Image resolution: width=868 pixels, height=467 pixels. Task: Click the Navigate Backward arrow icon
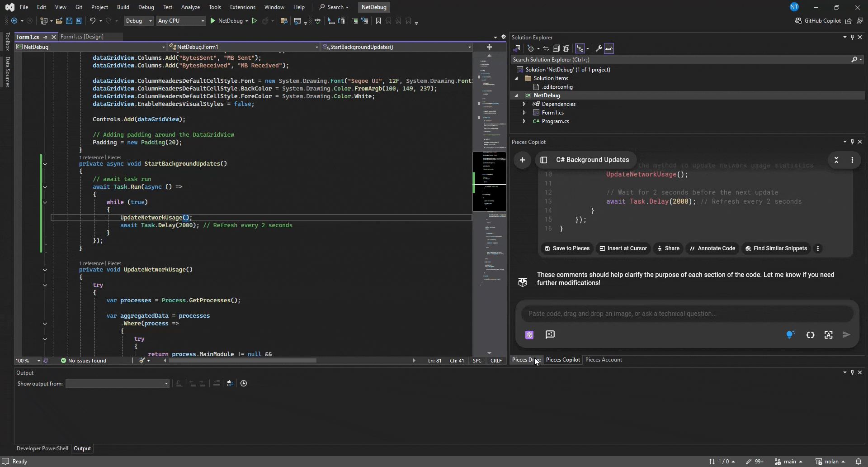click(x=14, y=21)
